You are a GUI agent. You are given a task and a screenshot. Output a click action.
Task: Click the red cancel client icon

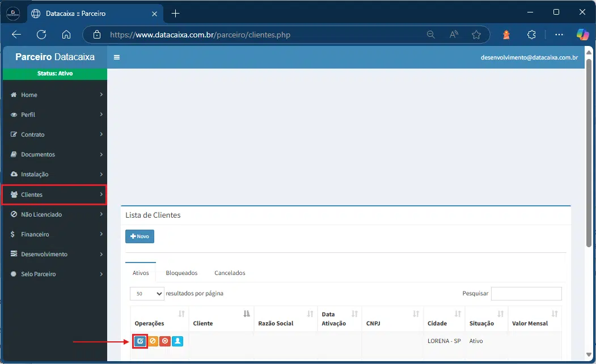[165, 341]
